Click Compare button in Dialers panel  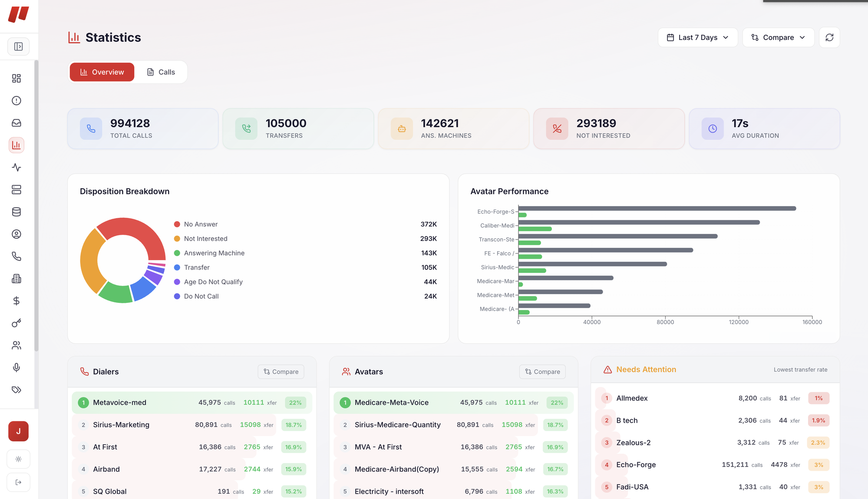tap(281, 372)
